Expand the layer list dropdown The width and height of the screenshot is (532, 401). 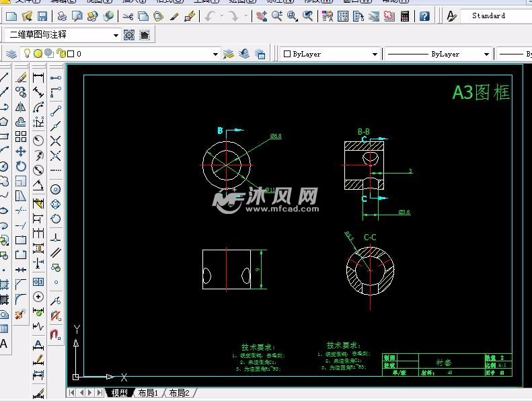(x=215, y=54)
